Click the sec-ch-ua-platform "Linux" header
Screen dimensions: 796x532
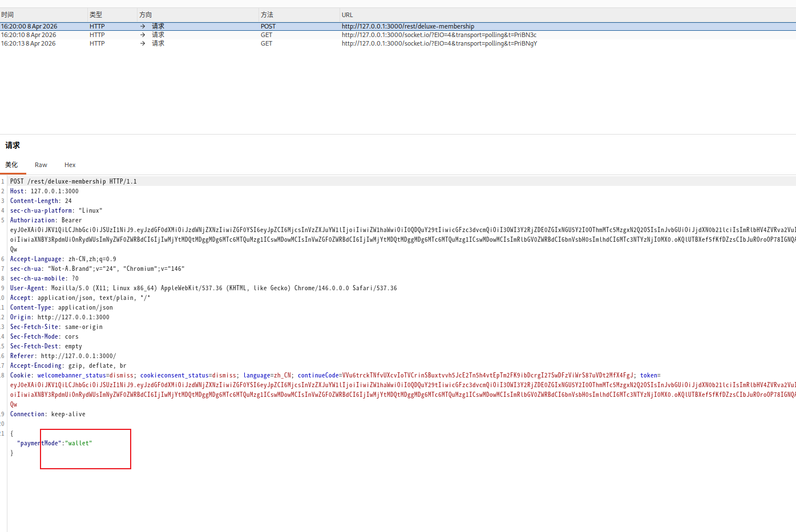[56, 210]
